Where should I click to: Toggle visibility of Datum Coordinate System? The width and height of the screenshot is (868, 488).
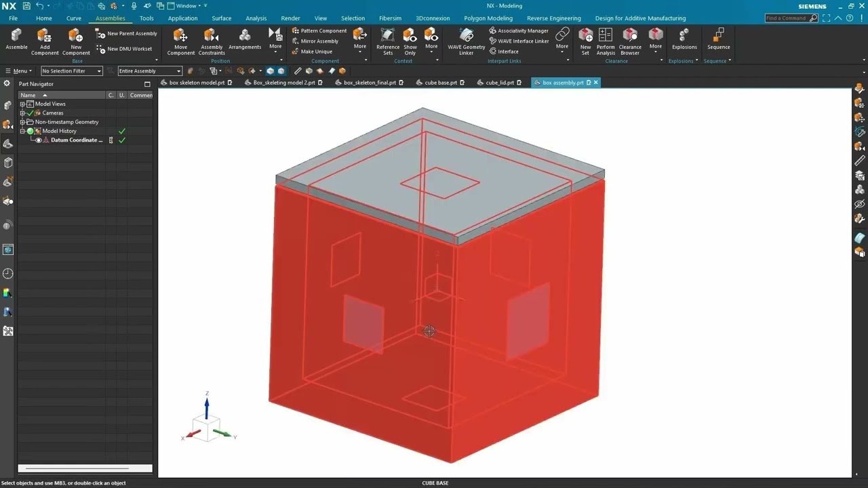point(39,140)
